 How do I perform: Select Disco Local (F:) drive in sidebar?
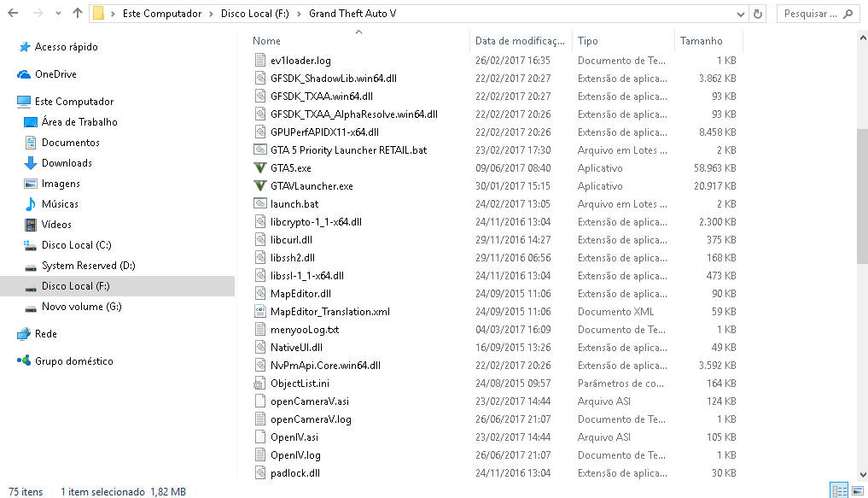point(118,286)
